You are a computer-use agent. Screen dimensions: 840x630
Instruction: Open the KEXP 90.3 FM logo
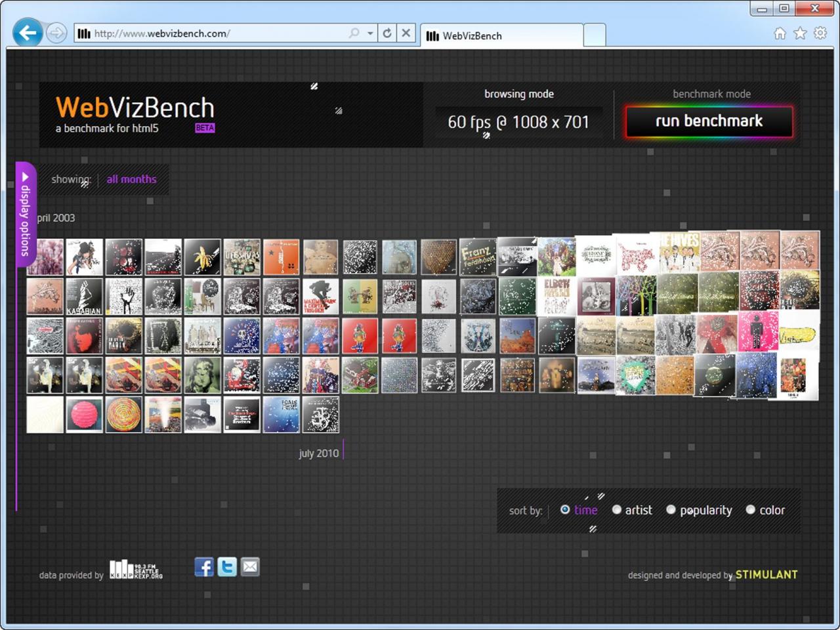tap(136, 570)
